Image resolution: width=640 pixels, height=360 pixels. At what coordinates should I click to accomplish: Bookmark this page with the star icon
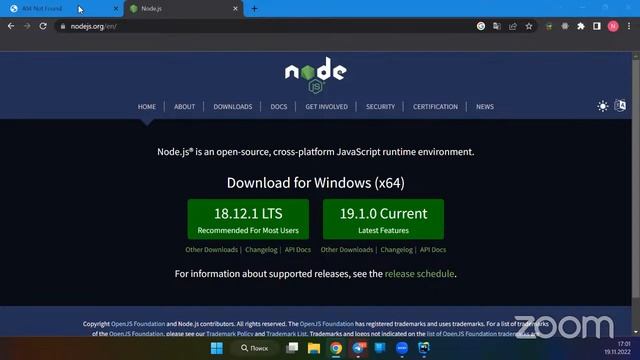pyautogui.click(x=529, y=26)
